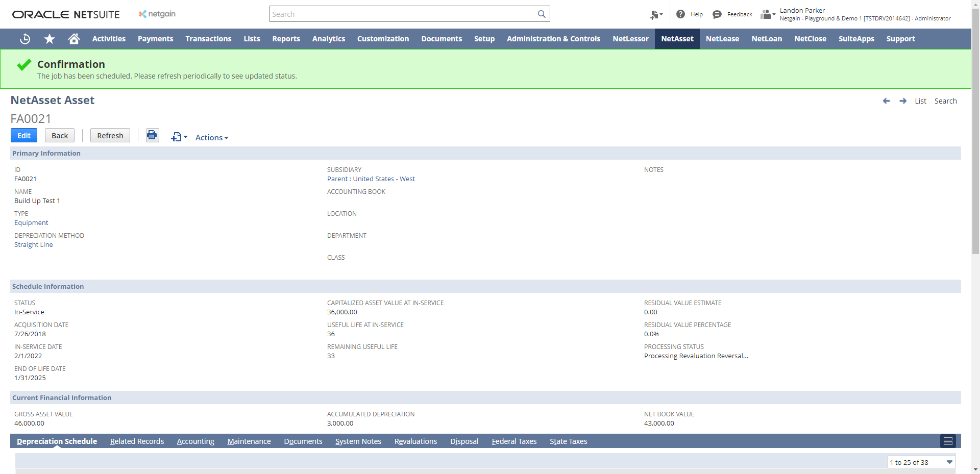Open the Straight Line depreciation method link
Image resolution: width=980 pixels, height=474 pixels.
click(x=34, y=245)
